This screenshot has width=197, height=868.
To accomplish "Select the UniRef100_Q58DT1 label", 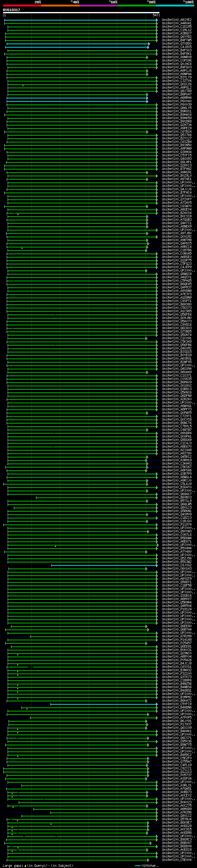I will (x=177, y=582).
